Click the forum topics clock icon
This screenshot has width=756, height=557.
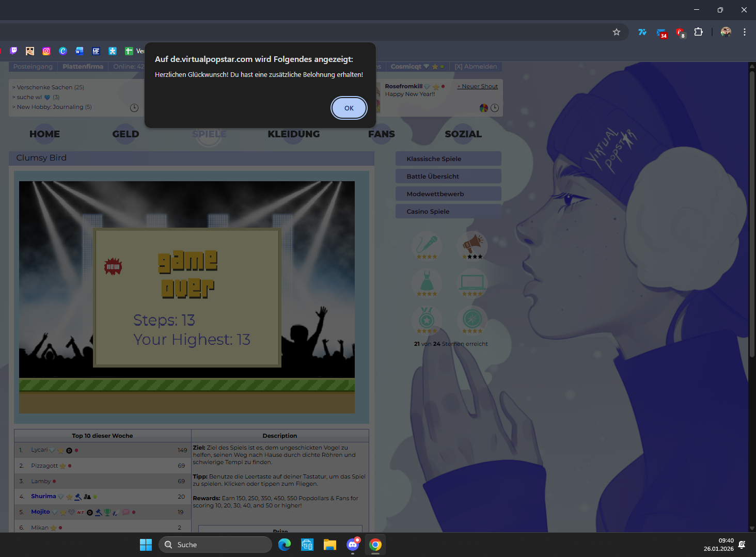[x=134, y=108]
